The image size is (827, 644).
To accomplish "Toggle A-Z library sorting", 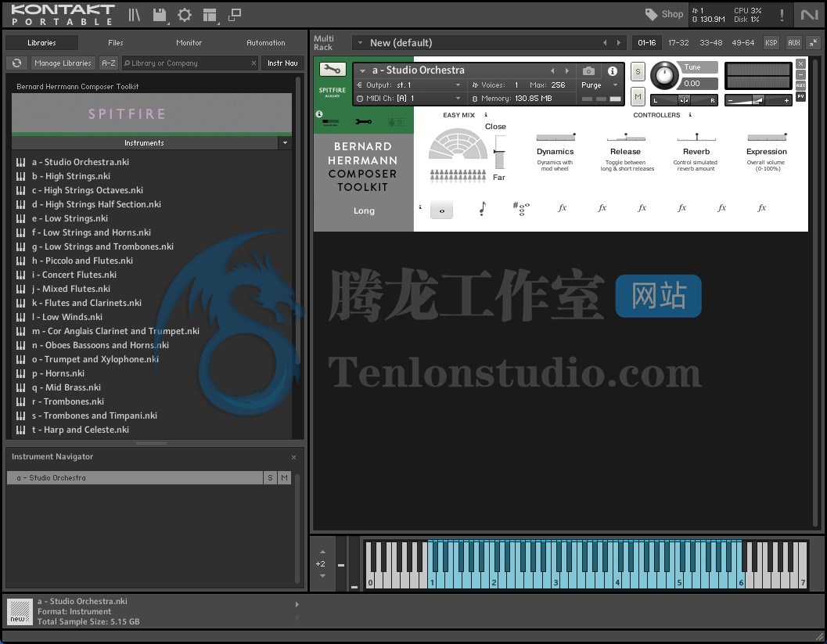I will [x=108, y=63].
